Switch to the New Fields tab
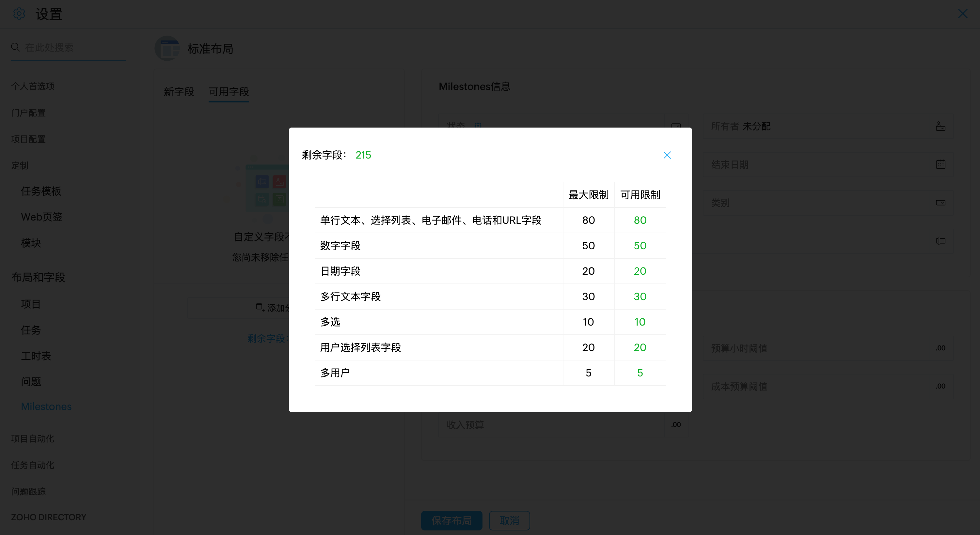 [179, 92]
